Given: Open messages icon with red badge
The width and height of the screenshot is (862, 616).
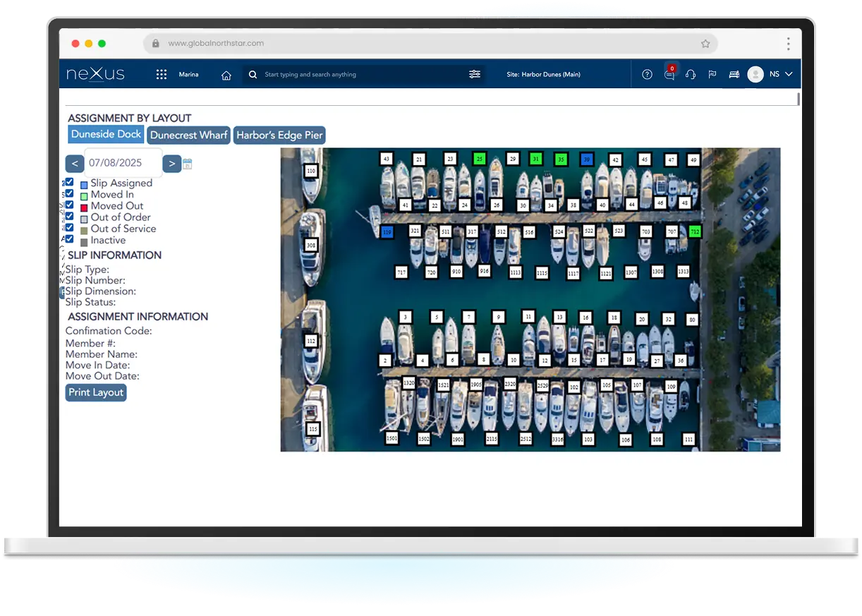Looking at the screenshot, I should [x=669, y=74].
